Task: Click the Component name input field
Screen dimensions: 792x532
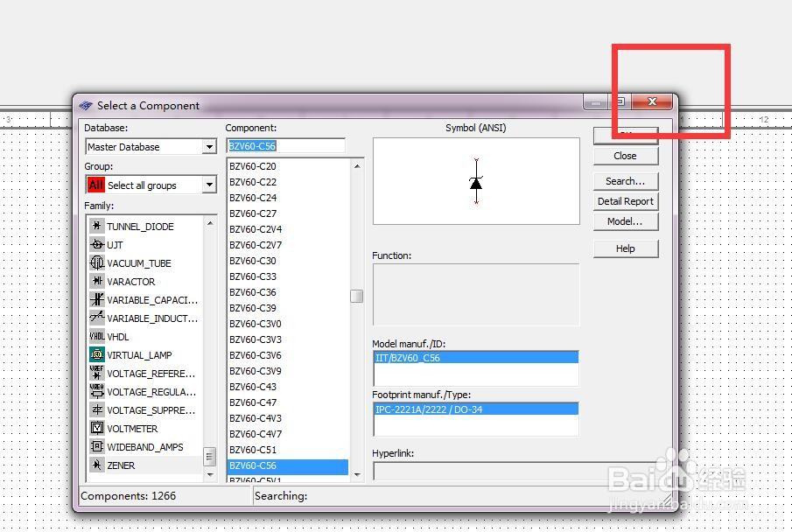Action: point(286,146)
